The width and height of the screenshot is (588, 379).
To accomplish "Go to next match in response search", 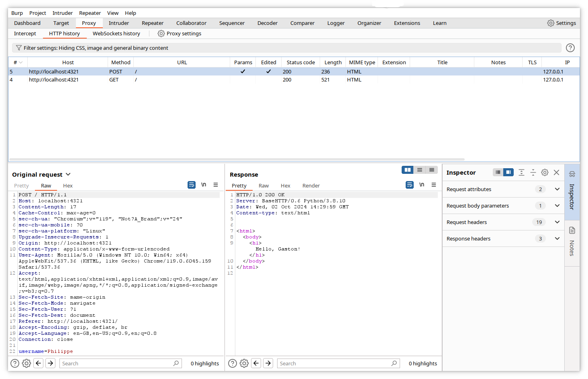I will click(x=268, y=363).
